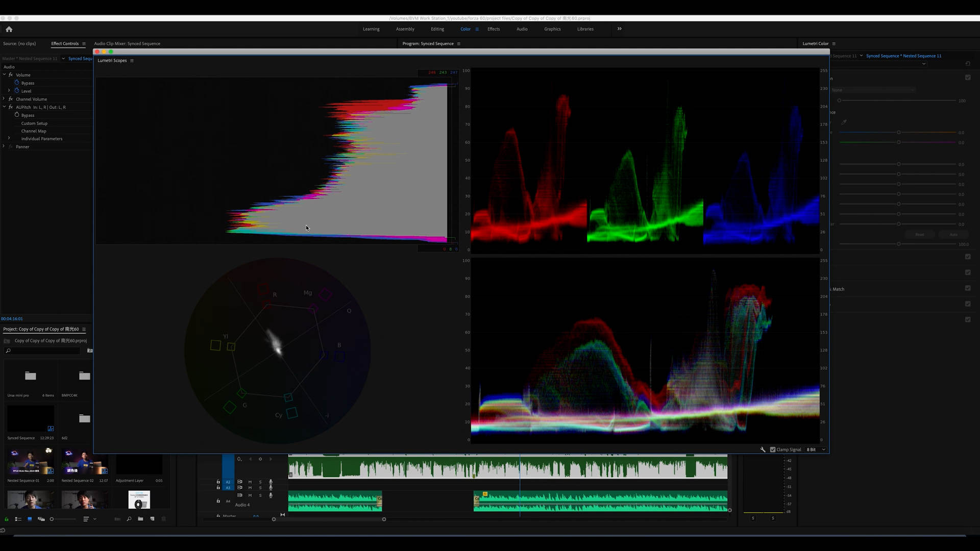This screenshot has height=551, width=980.
Task: Select the Nested Sequence 02 thumbnail
Action: 84,462
